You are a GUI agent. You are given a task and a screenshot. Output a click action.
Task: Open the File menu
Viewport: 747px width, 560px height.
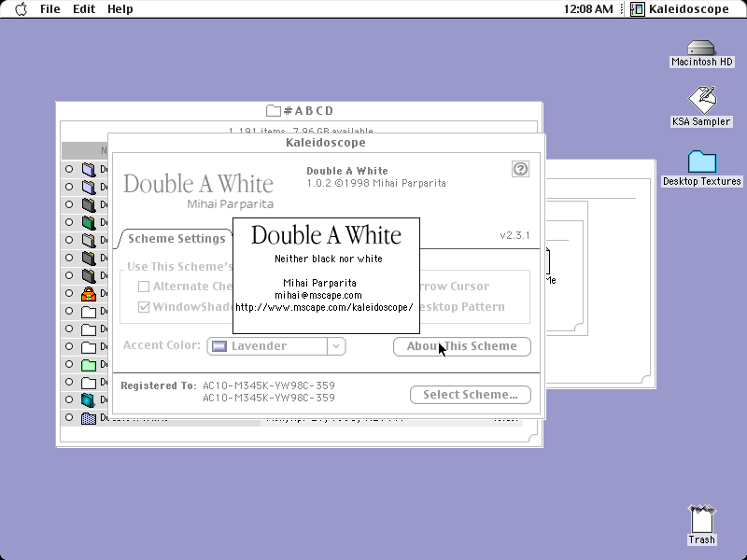[50, 9]
